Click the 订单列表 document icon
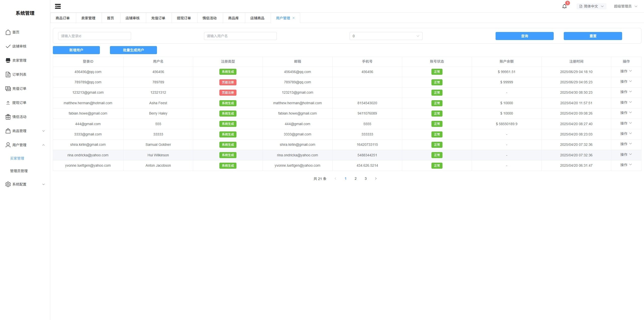Screen dimensions: 644x320 pos(8,75)
